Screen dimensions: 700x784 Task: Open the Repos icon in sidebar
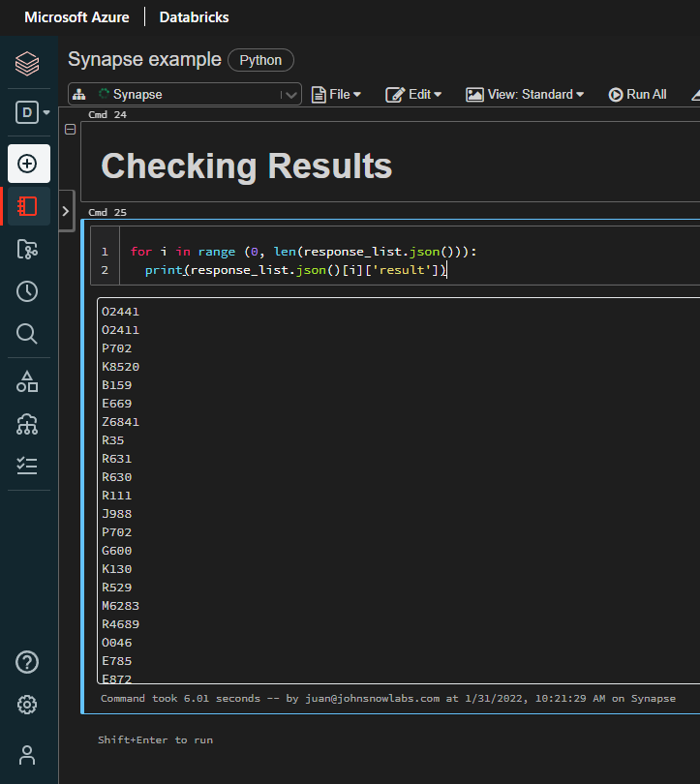pos(27,249)
